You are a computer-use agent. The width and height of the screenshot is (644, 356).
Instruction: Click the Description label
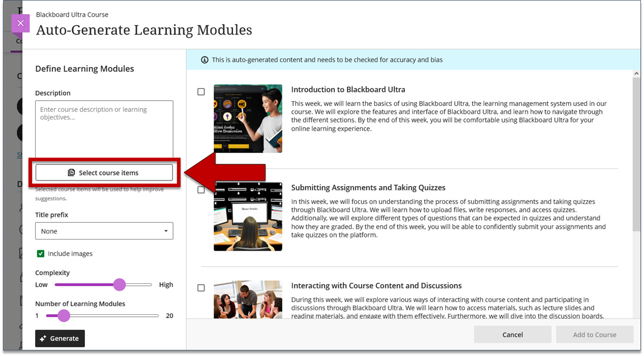[x=53, y=93]
